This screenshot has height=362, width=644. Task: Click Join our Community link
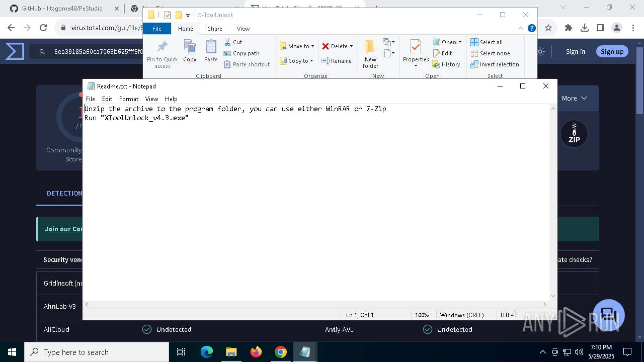[64, 229]
